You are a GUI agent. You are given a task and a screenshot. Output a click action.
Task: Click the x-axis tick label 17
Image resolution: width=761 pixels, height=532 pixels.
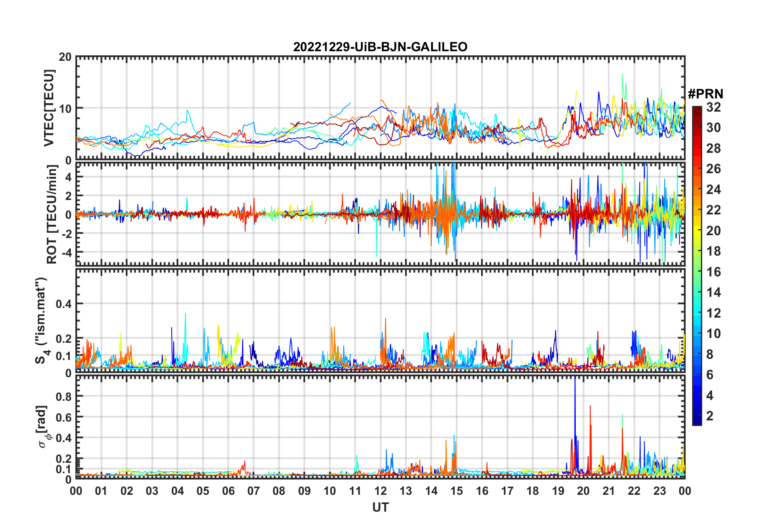pos(507,491)
